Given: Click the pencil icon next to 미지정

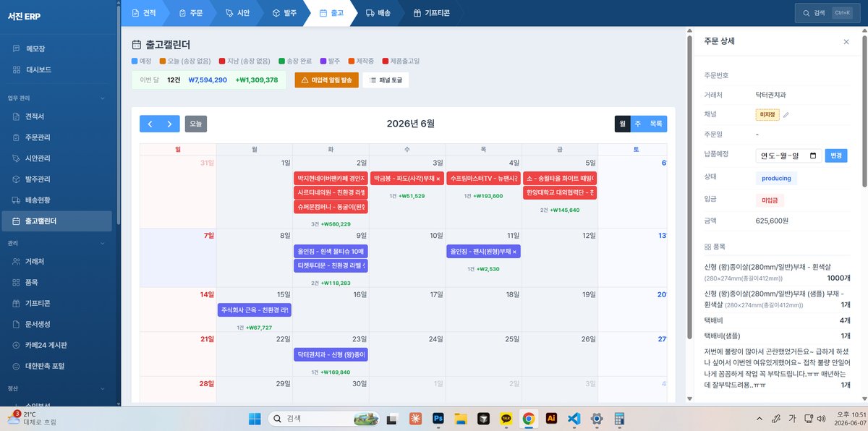Looking at the screenshot, I should (786, 114).
